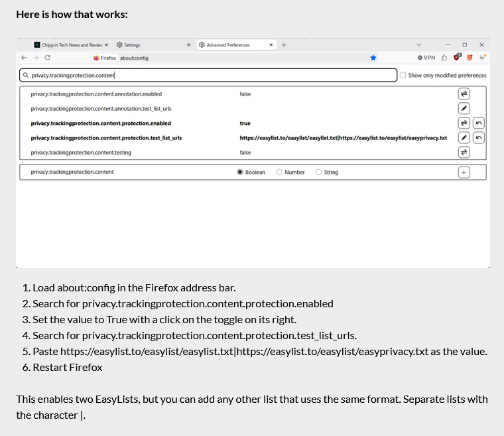Close the Chipp.in Tech News tab
Screen dimensions: 504x436
106,44
